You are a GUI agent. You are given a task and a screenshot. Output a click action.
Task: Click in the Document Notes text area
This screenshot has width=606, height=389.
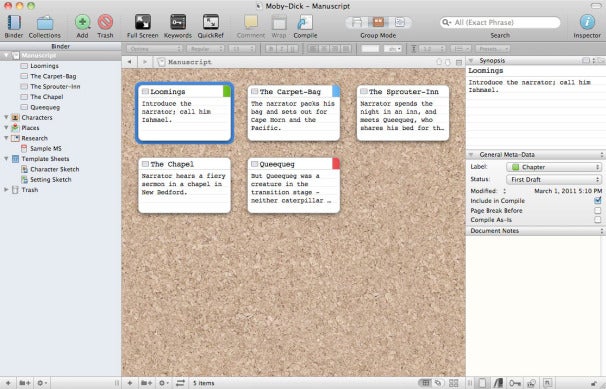tap(534, 305)
